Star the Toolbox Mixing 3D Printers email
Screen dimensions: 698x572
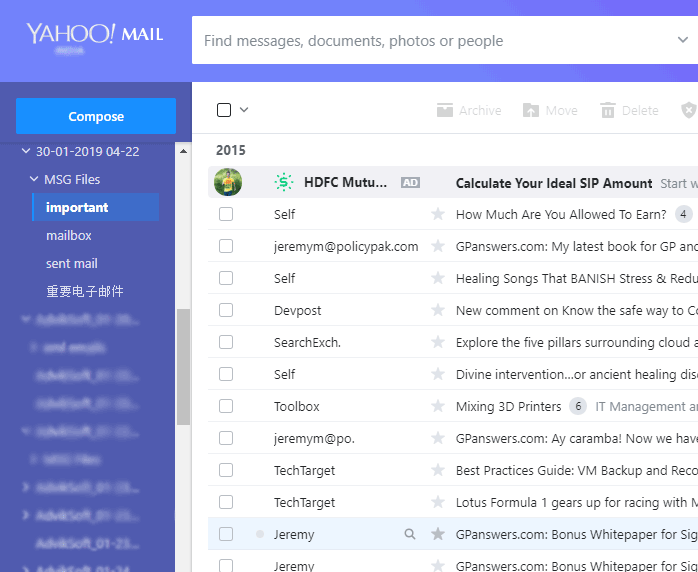pyautogui.click(x=437, y=407)
